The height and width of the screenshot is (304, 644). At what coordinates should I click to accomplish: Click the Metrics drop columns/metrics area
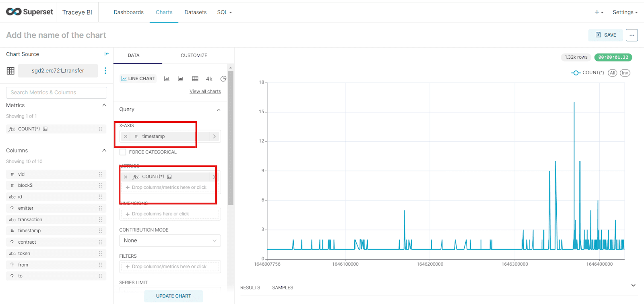170,188
